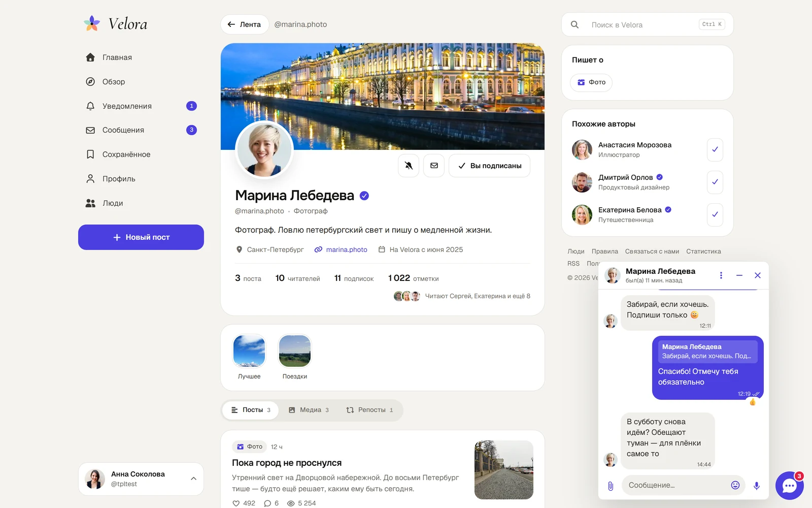Toggle follow checkmark for Дмитрий Орлов
Screen dimensions: 812x508
click(715, 182)
